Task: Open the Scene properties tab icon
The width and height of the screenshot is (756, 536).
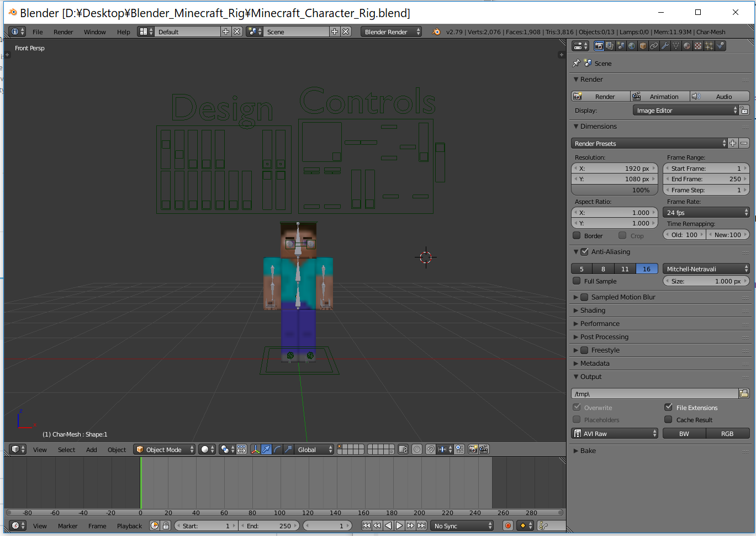Action: (x=621, y=46)
